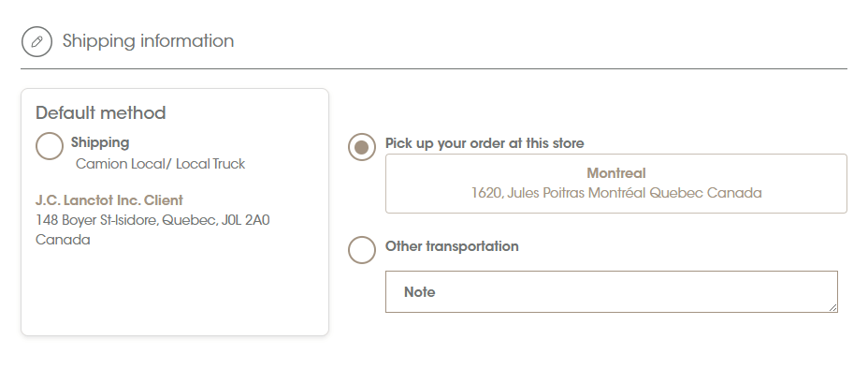The width and height of the screenshot is (868, 369).
Task: Click the Shipping label text
Action: pos(100,142)
